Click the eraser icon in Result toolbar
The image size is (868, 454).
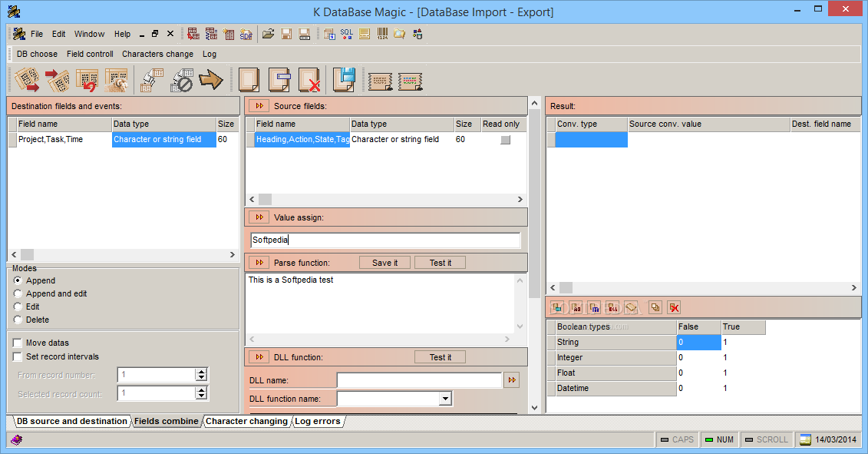tap(631, 307)
